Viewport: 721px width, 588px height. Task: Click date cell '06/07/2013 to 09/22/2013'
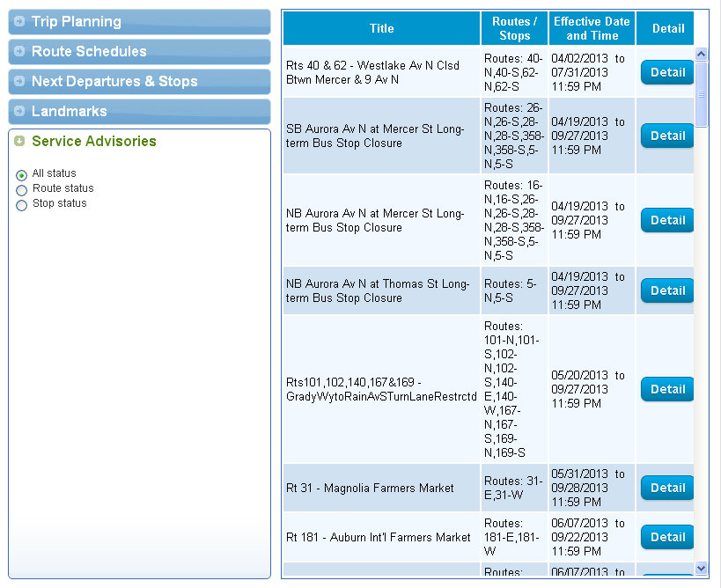(592, 537)
